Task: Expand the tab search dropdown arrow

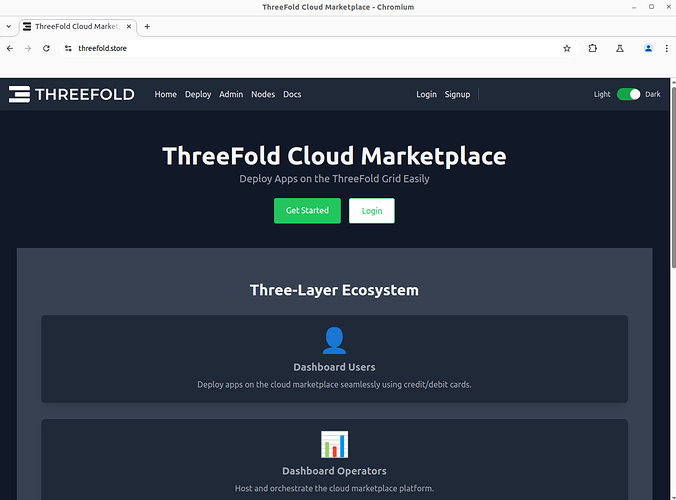Action: coord(9,26)
